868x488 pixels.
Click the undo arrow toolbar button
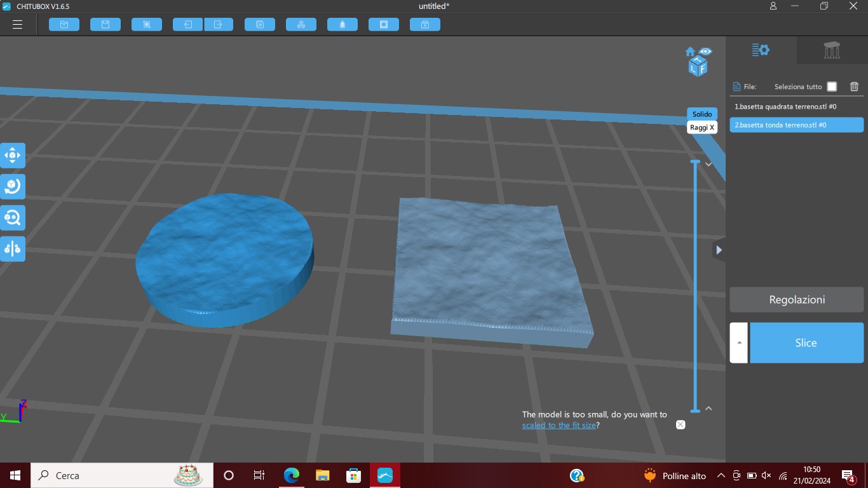pyautogui.click(x=188, y=25)
